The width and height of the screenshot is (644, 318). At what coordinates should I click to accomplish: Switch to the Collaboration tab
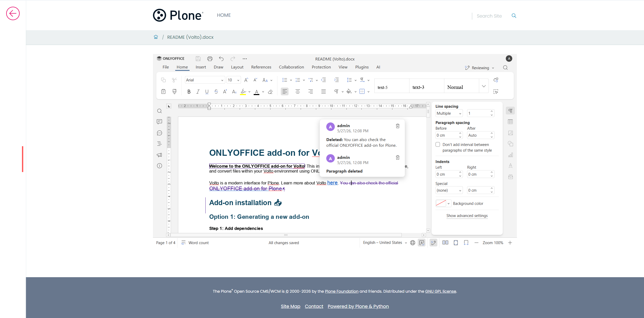click(x=291, y=67)
